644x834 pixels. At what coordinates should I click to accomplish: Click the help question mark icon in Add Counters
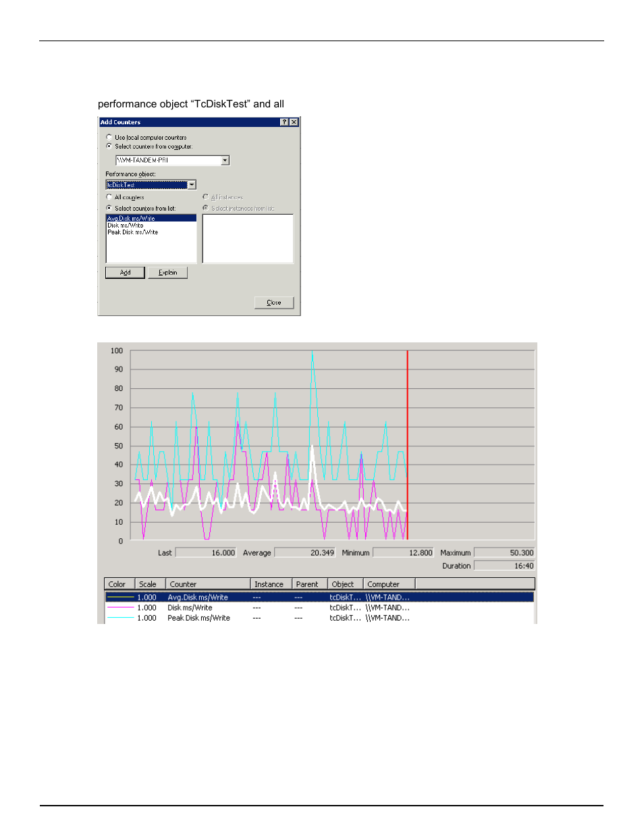point(284,122)
